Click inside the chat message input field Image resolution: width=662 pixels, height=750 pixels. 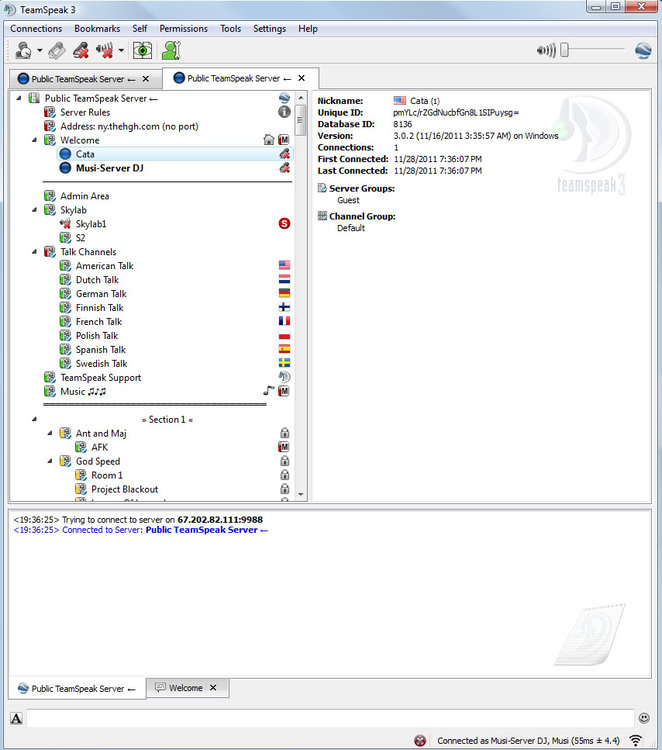coord(330,718)
